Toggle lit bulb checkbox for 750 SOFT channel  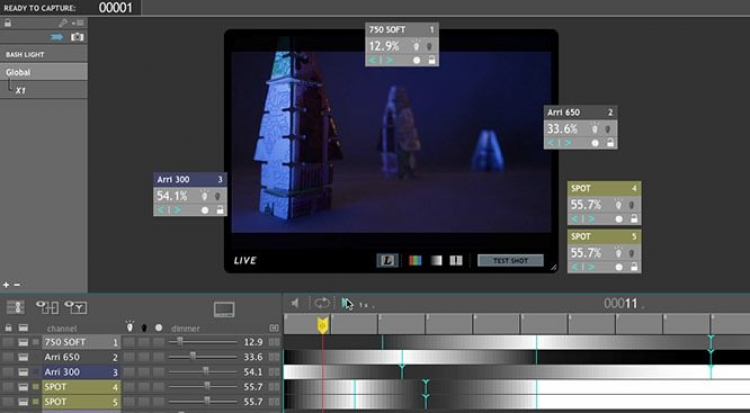[129, 342]
